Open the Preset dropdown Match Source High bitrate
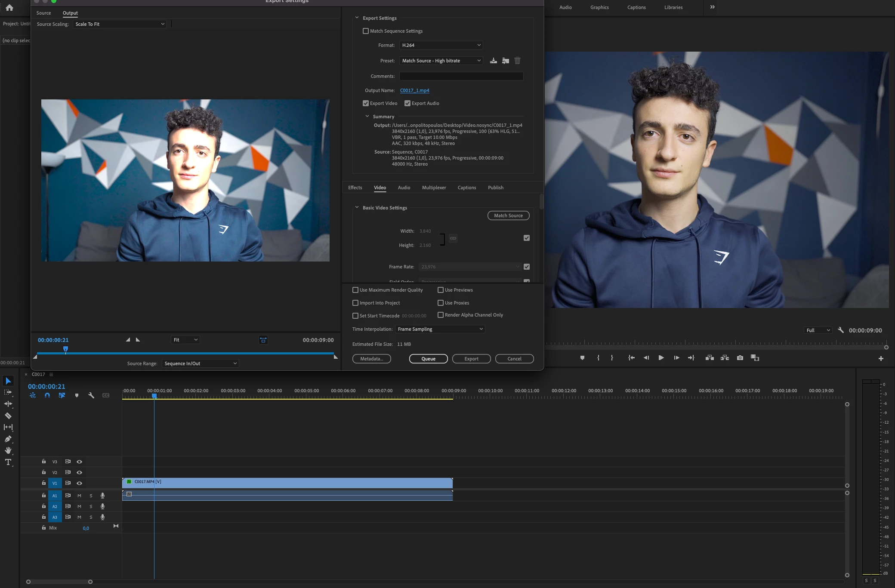Image resolution: width=895 pixels, height=588 pixels. [x=441, y=61]
